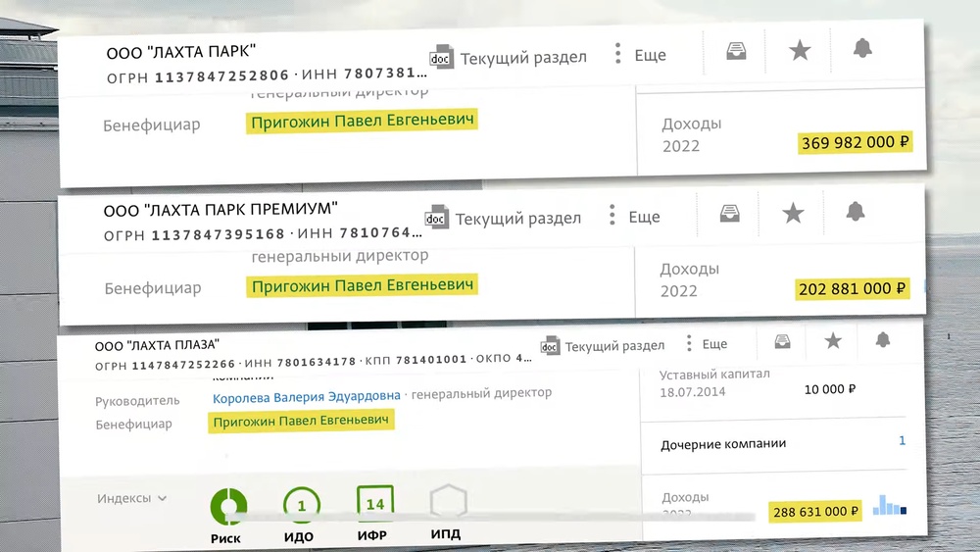The width and height of the screenshot is (980, 552).
Task: Add ЛАХТА ПЛАЗА to favorites with the star
Action: pyautogui.click(x=833, y=340)
